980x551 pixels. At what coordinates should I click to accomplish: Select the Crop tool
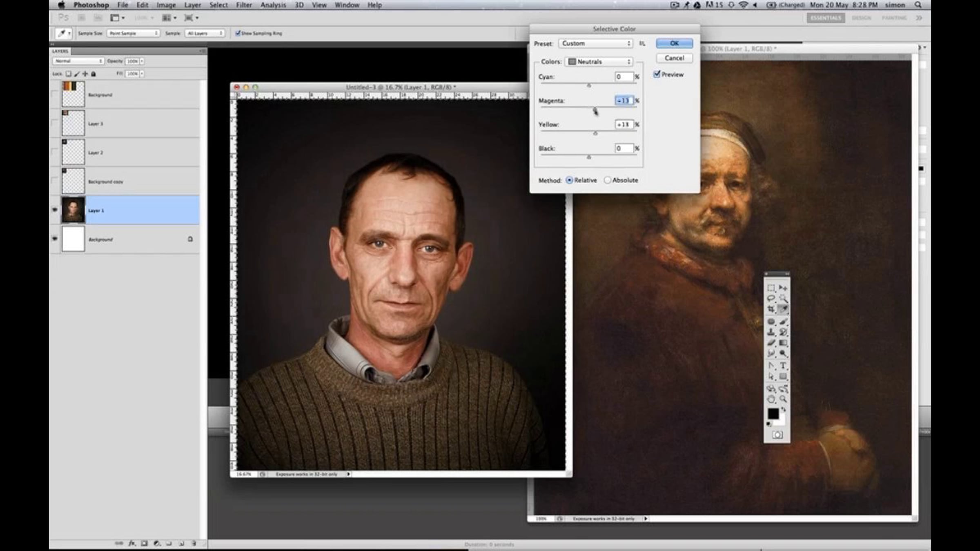click(x=771, y=309)
